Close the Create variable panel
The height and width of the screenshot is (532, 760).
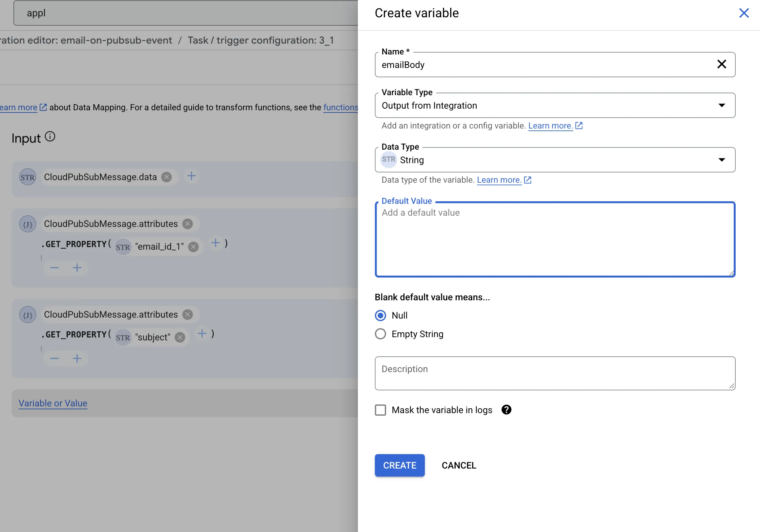click(743, 13)
